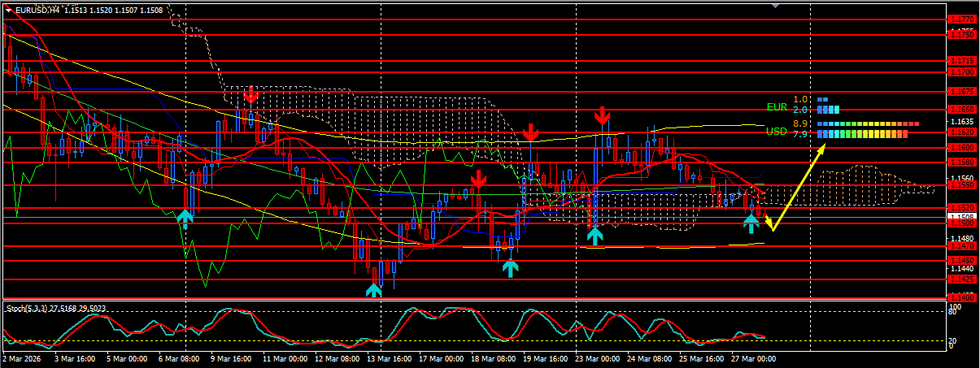The image size is (980, 368).
Task: Click the USD 7.9 rainbow strength bar
Action: pos(863,134)
